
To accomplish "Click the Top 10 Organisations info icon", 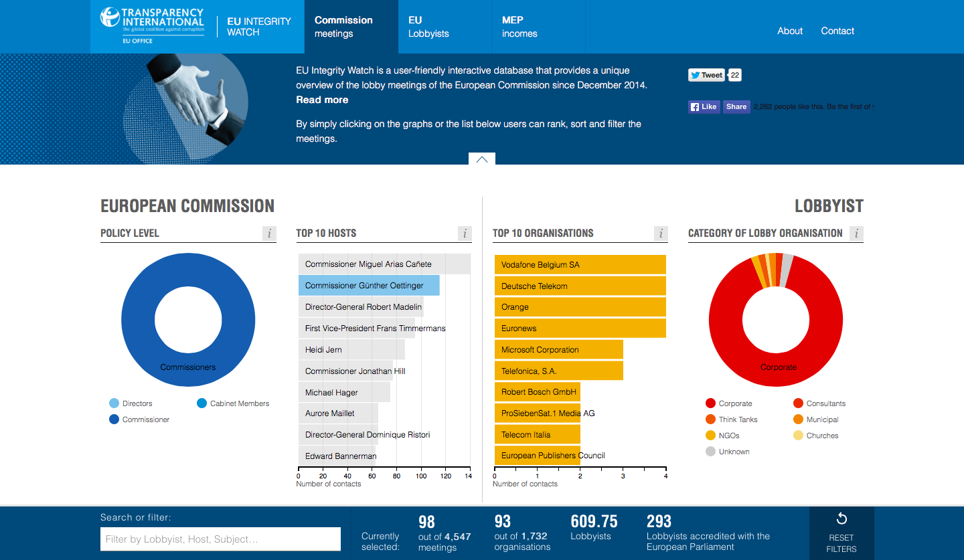I will [661, 234].
